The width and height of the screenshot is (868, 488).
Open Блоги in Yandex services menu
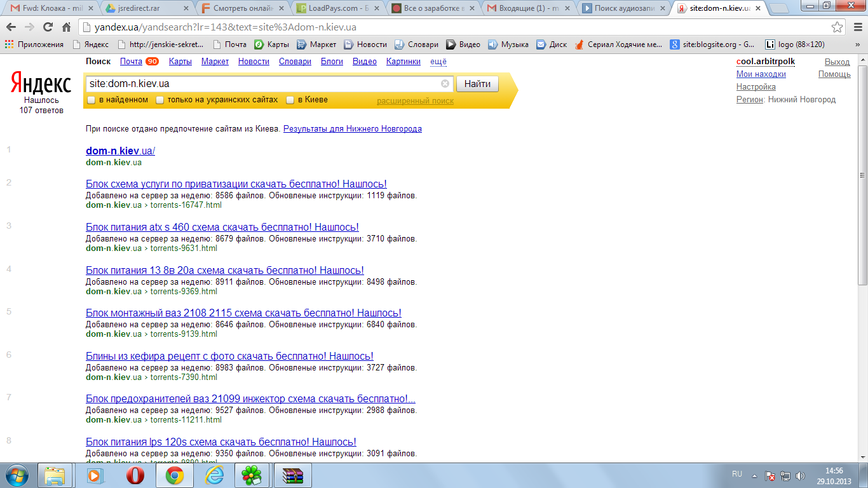pyautogui.click(x=332, y=62)
